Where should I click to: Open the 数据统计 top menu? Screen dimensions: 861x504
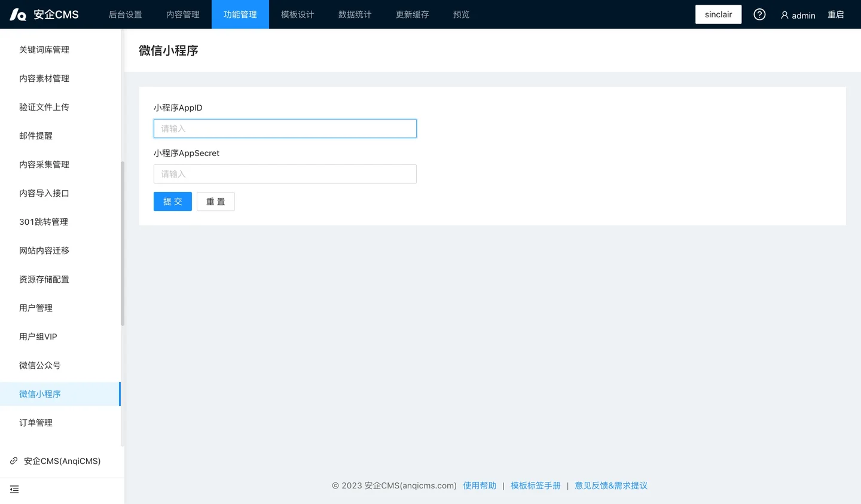(x=355, y=14)
